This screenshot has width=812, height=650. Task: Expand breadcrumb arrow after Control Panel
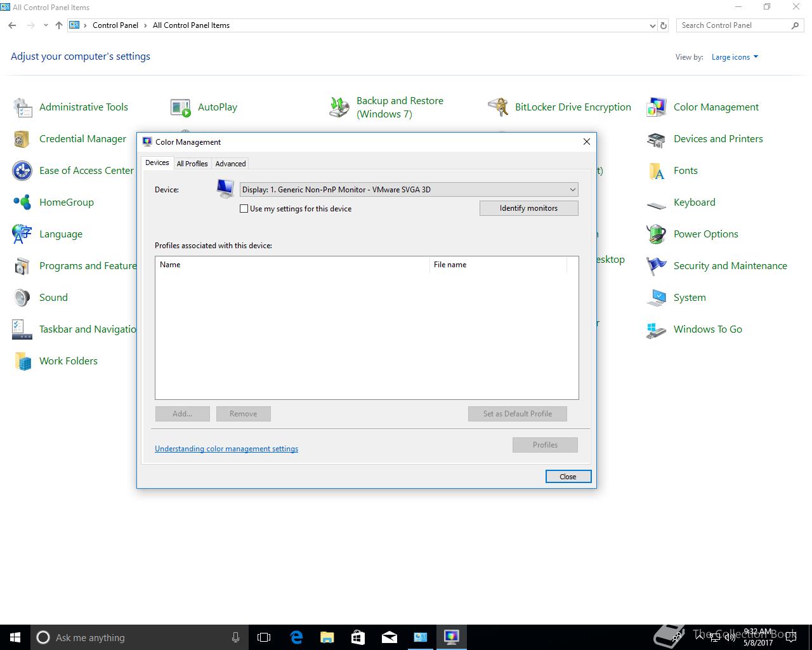point(145,25)
